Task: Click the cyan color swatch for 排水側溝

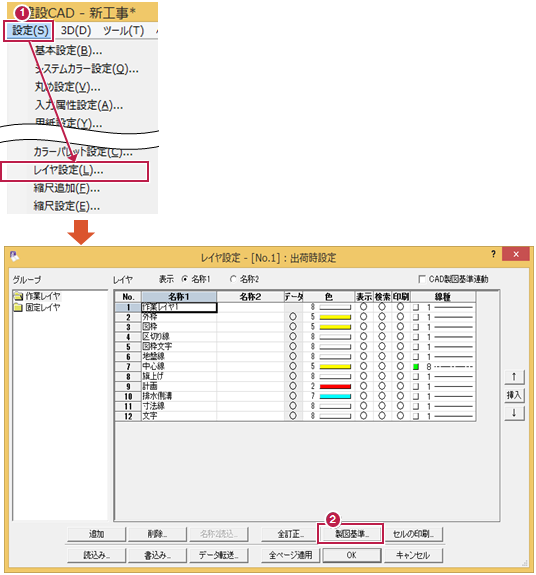Action: point(335,396)
